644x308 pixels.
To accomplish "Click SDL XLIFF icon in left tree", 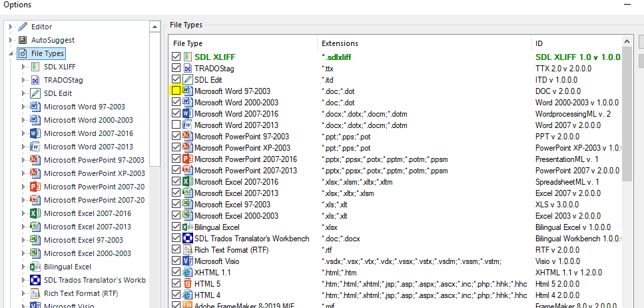I will pos(35,67).
